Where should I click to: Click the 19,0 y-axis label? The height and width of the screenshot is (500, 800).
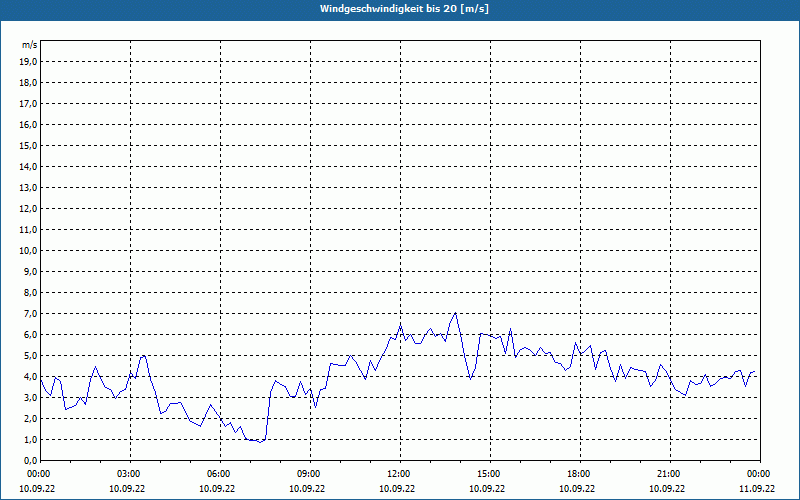[29, 62]
